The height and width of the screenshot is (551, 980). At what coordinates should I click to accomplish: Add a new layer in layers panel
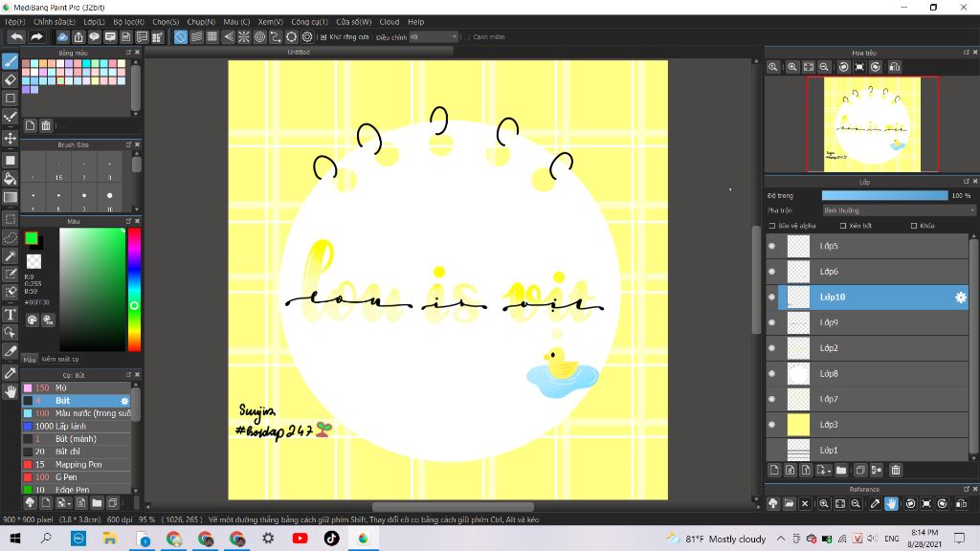774,470
